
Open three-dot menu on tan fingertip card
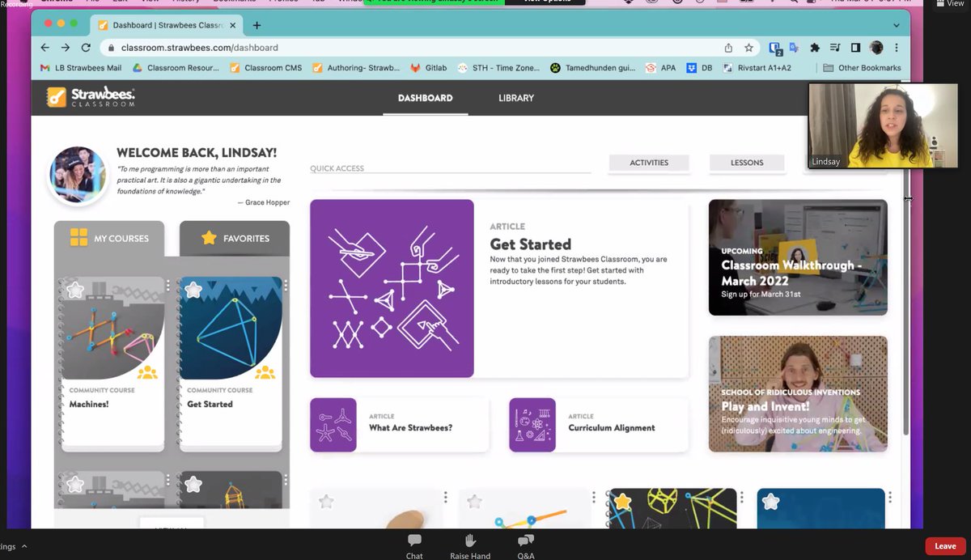click(445, 497)
